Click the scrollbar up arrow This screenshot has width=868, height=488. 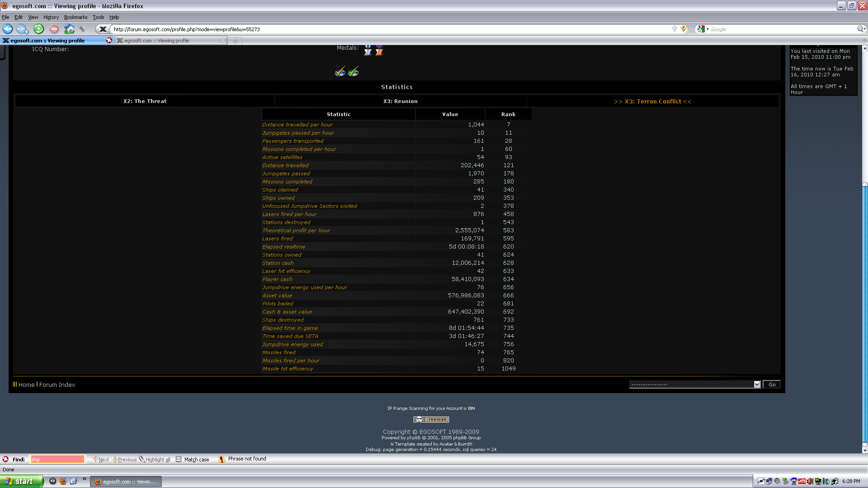864,47
